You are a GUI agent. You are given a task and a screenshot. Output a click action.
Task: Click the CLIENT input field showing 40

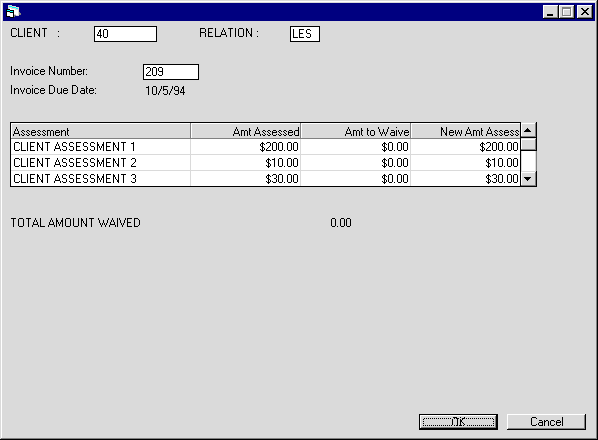[x=125, y=34]
